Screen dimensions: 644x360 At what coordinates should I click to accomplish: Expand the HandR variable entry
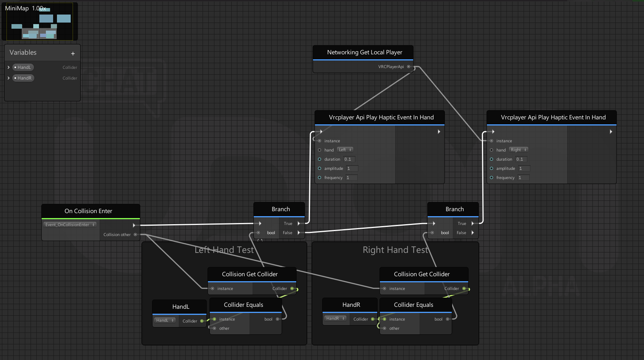pyautogui.click(x=8, y=78)
